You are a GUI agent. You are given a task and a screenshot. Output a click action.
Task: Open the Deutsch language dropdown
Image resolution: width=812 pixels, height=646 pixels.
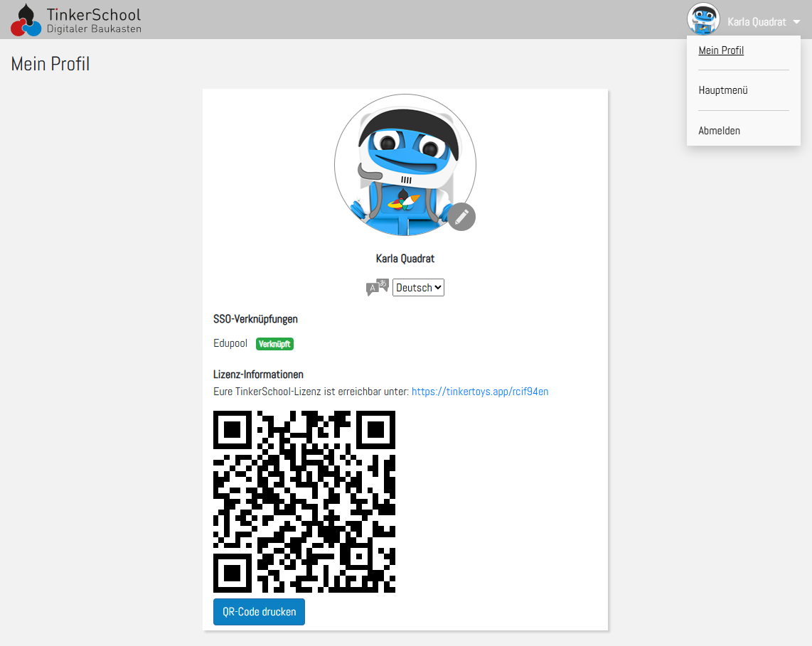click(418, 287)
